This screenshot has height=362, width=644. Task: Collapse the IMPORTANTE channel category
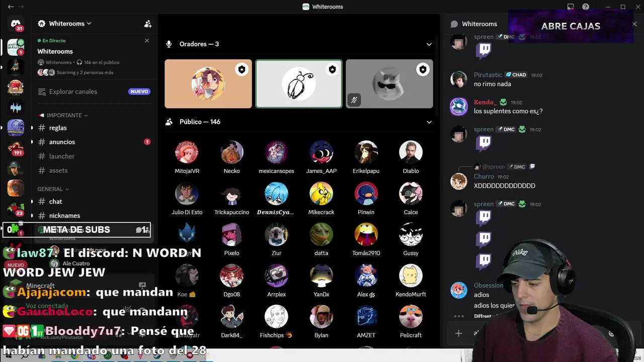(63, 115)
